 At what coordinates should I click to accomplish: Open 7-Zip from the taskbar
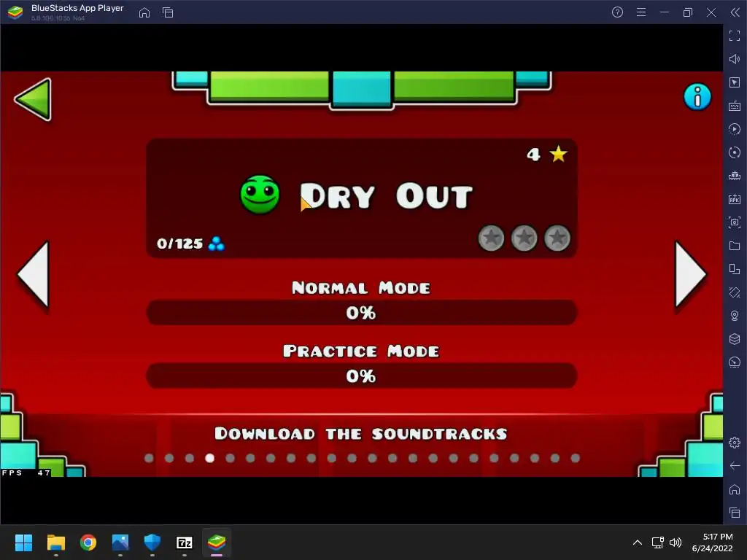185,542
